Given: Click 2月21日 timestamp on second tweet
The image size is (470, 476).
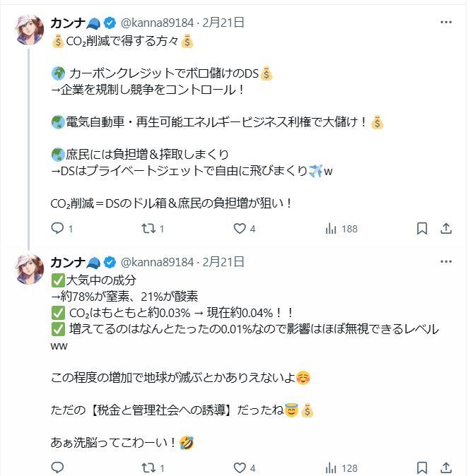Looking at the screenshot, I should click(x=223, y=262).
